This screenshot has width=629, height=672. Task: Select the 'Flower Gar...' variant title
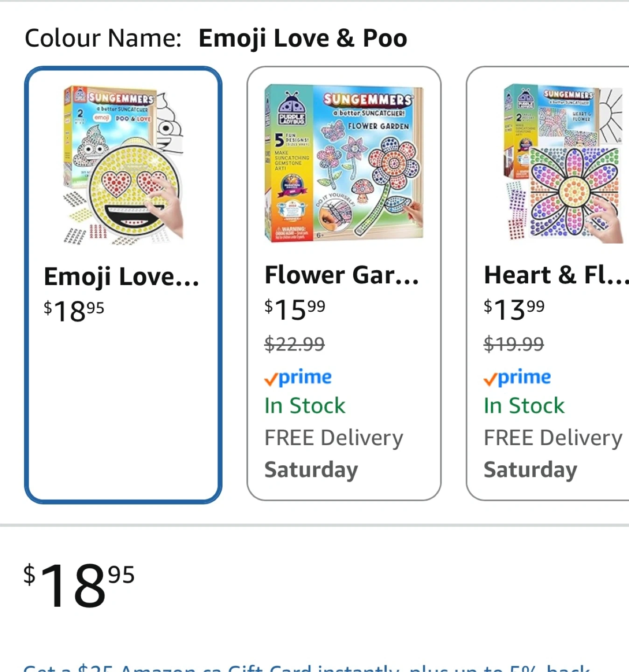click(x=342, y=275)
